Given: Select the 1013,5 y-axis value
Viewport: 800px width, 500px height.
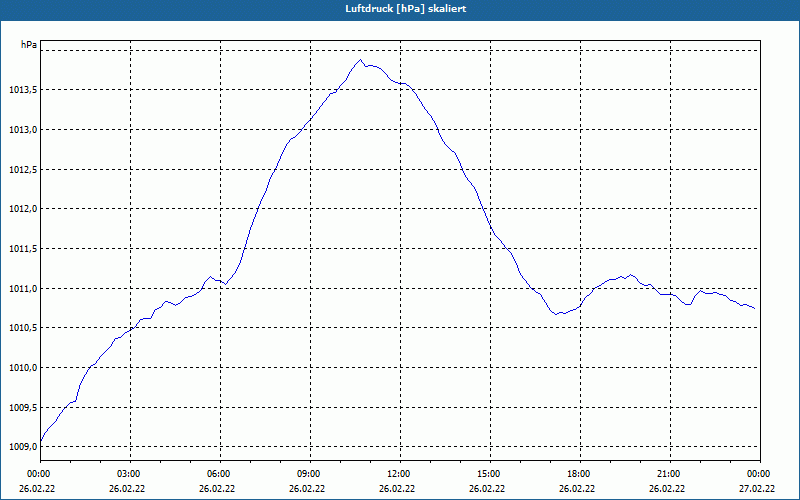Looking at the screenshot, I should click(x=23, y=90).
